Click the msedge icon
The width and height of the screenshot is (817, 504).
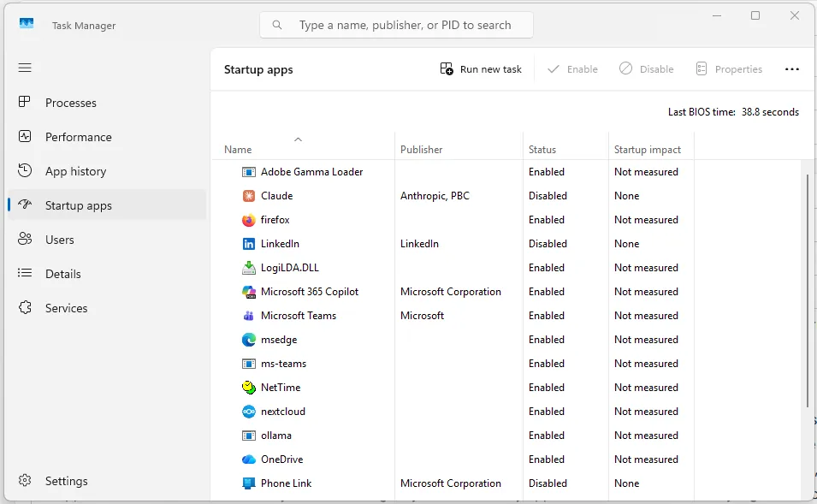tap(249, 340)
